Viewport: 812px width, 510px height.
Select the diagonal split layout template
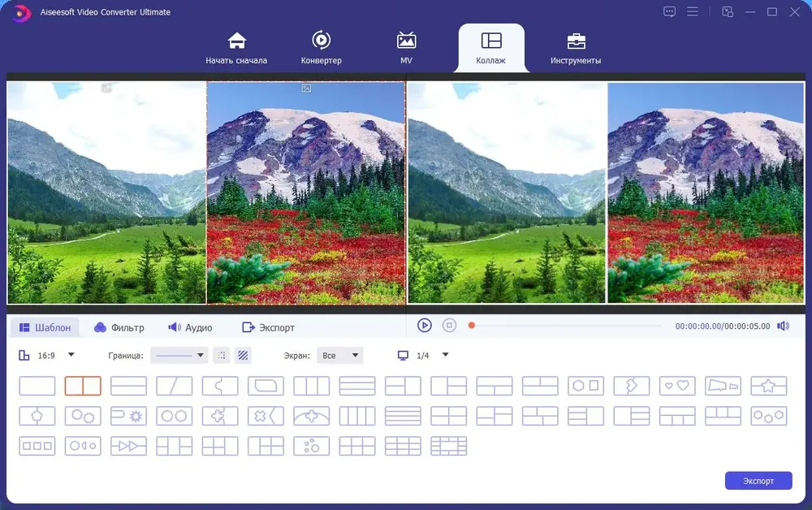[x=174, y=386]
